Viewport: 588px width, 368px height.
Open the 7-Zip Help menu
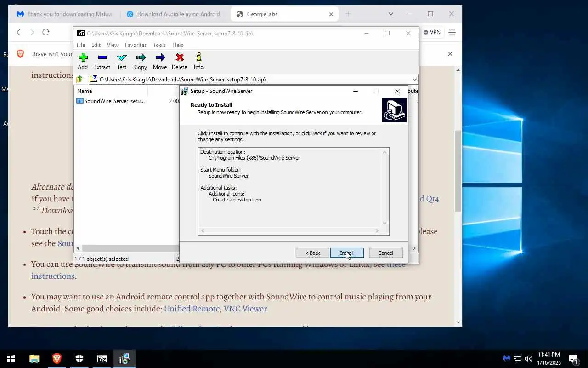click(x=178, y=45)
